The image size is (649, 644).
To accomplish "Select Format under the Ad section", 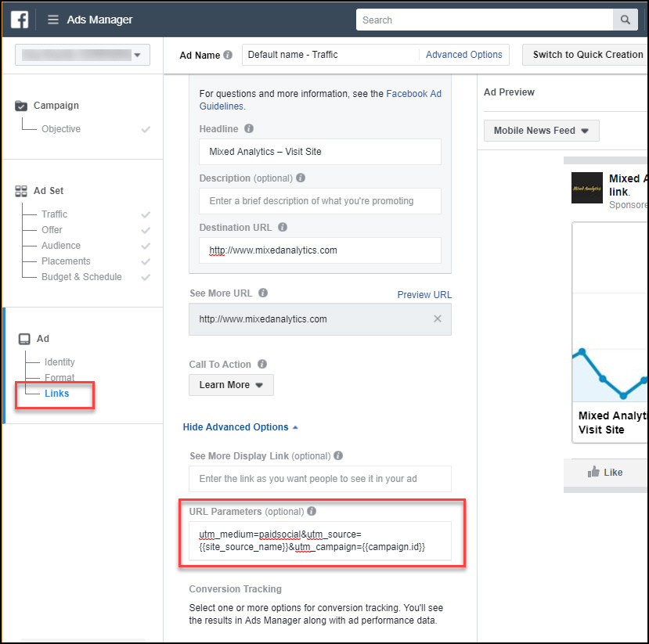I will (58, 377).
